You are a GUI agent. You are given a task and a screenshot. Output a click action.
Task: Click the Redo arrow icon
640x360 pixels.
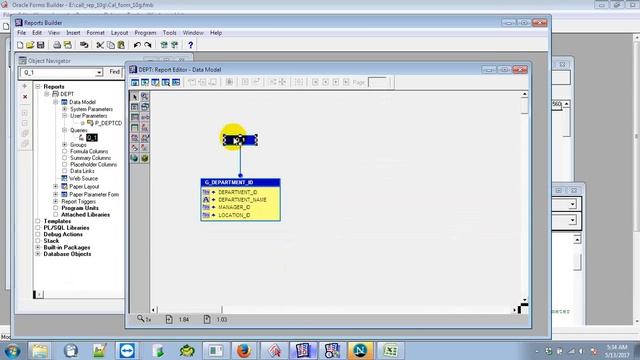tap(148, 45)
